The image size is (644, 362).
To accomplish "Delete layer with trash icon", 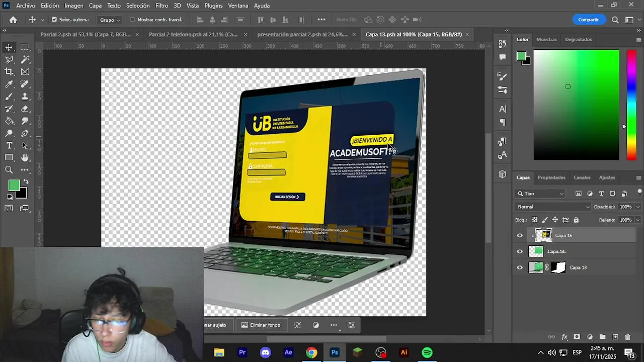I will point(628,337).
